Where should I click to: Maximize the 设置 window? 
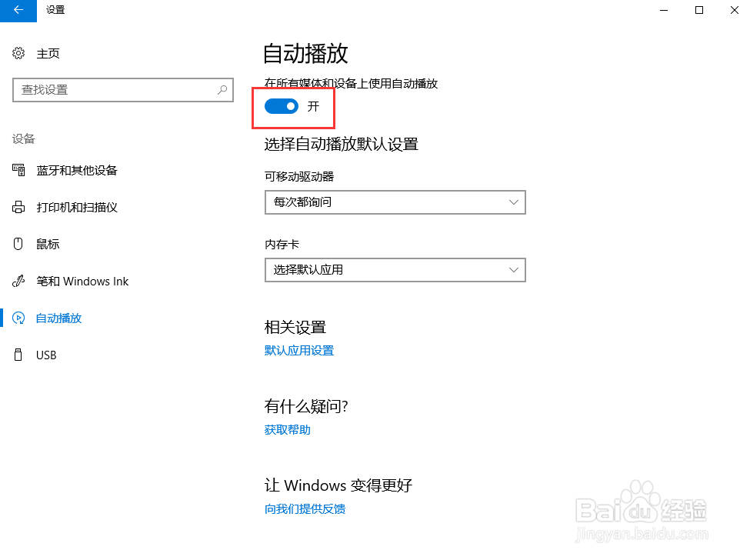[698, 10]
